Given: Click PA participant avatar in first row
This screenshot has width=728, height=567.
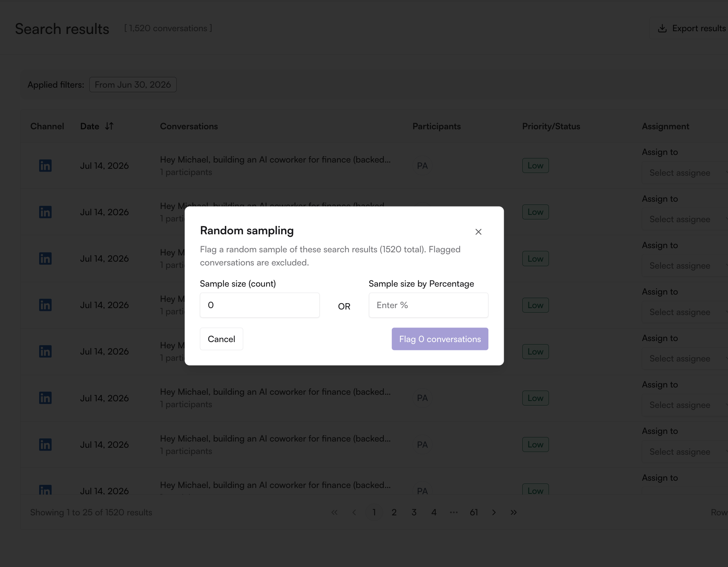Looking at the screenshot, I should coord(422,166).
